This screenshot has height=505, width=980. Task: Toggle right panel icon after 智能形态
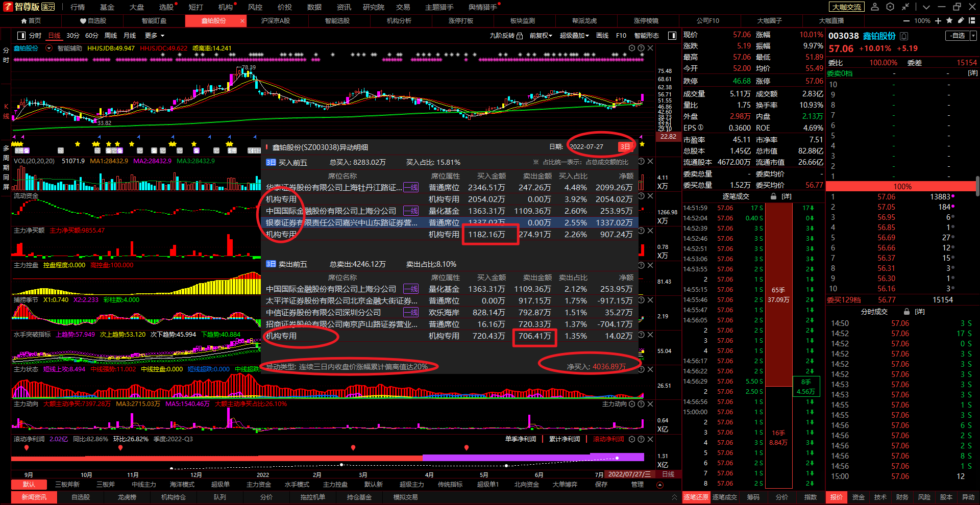tap(672, 36)
